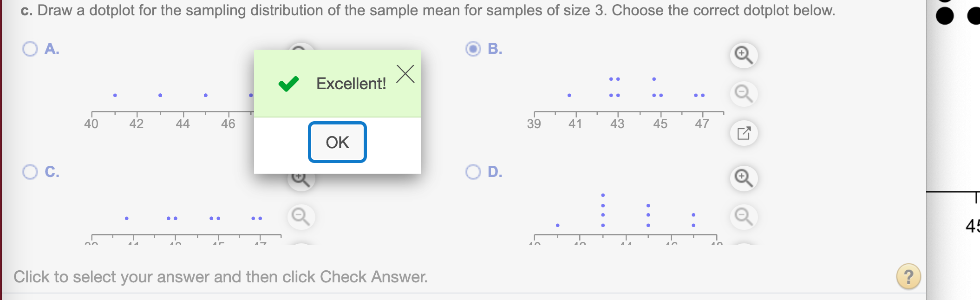The height and width of the screenshot is (300, 980).
Task: Zoom out on dotplot B
Action: [x=744, y=94]
